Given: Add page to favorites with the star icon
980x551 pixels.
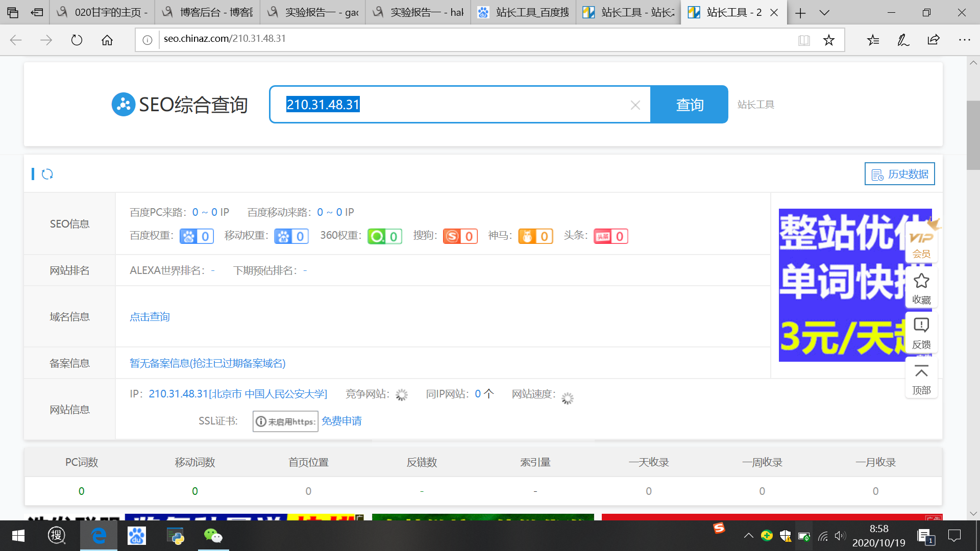Looking at the screenshot, I should click(828, 40).
